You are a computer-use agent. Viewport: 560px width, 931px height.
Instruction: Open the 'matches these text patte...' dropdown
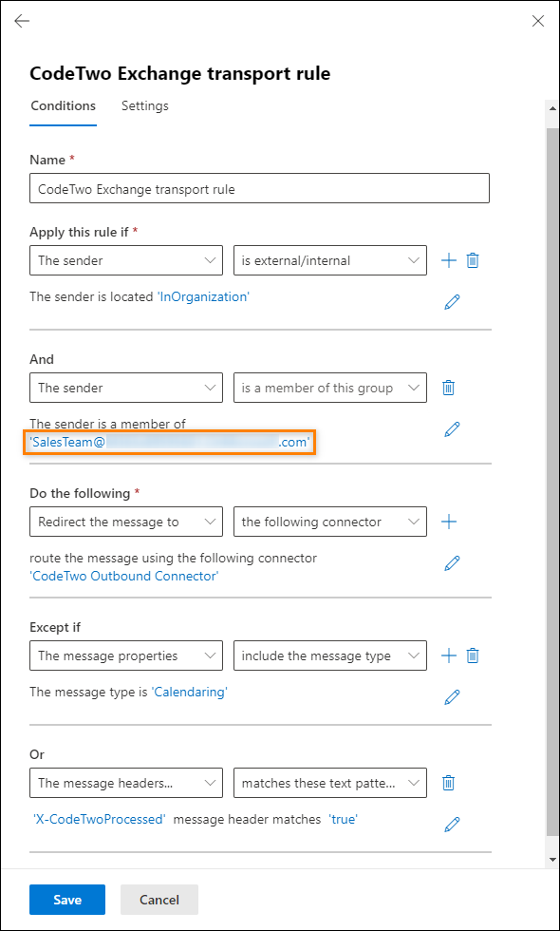click(330, 783)
